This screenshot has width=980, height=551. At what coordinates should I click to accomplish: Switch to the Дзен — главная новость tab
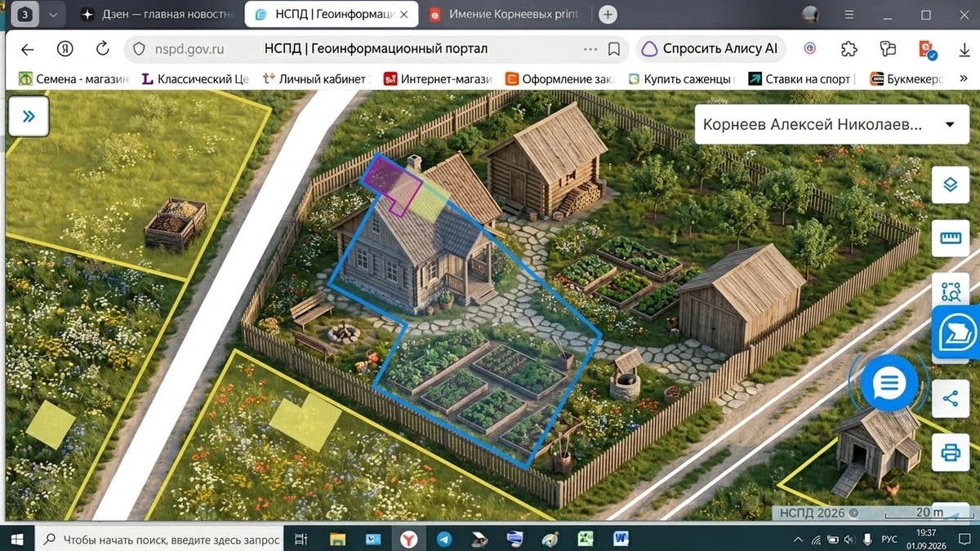click(159, 15)
